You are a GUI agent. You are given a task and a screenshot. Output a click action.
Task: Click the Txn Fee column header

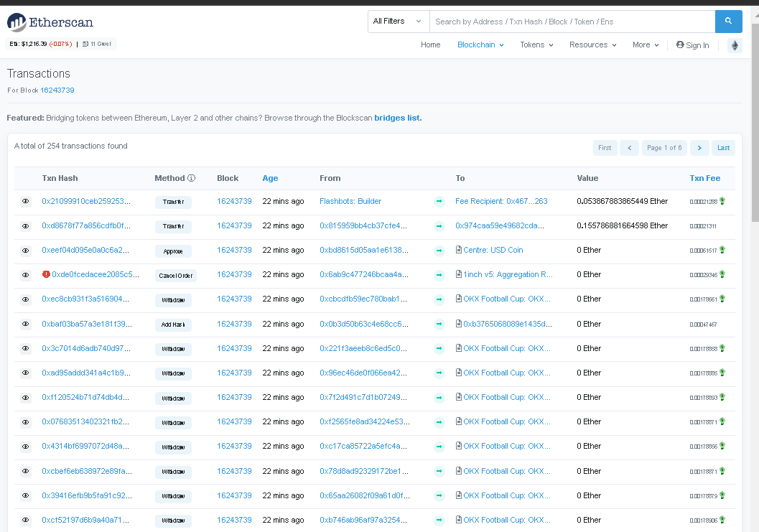click(x=705, y=178)
